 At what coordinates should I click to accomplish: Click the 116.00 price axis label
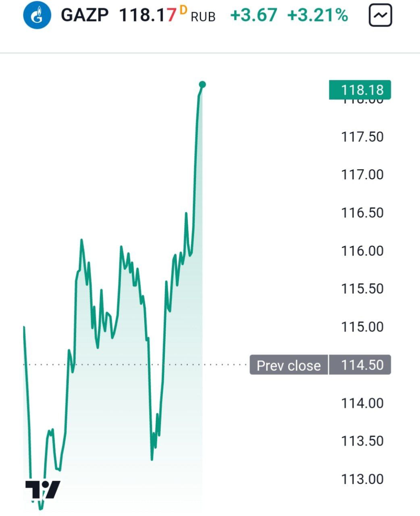tap(362, 251)
